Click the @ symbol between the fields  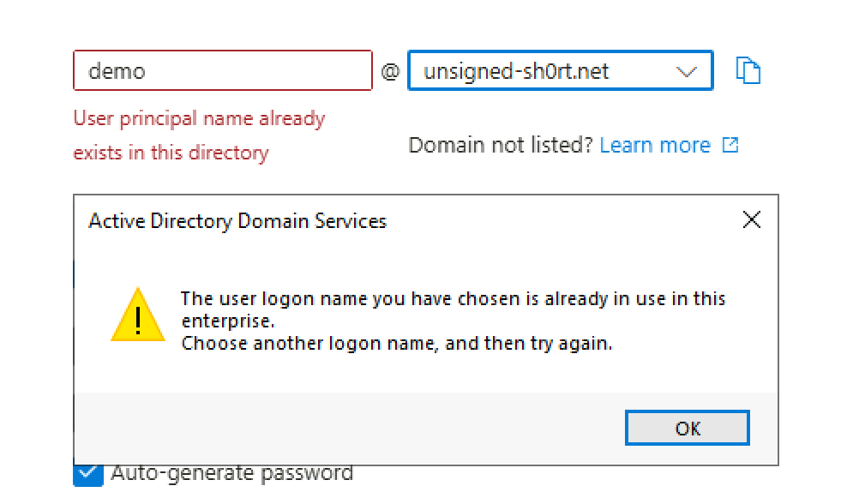point(390,72)
